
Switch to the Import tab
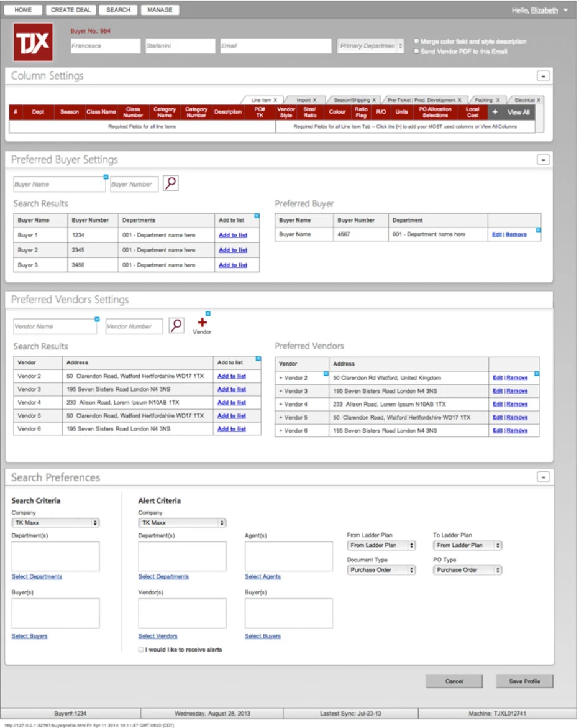click(303, 100)
